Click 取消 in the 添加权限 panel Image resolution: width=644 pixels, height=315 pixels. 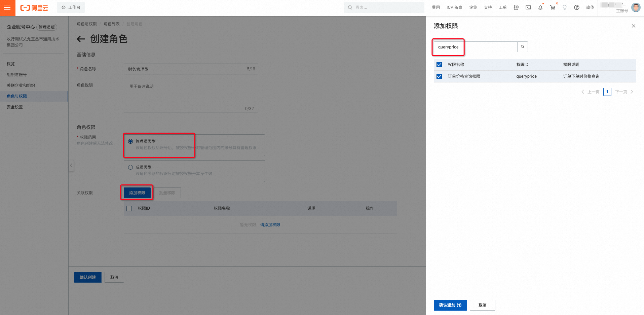[483, 305]
